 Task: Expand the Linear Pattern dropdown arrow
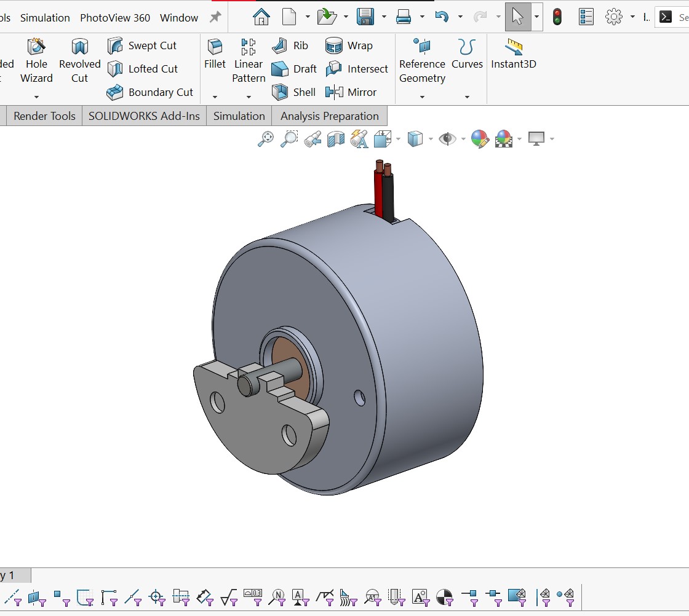(x=249, y=97)
